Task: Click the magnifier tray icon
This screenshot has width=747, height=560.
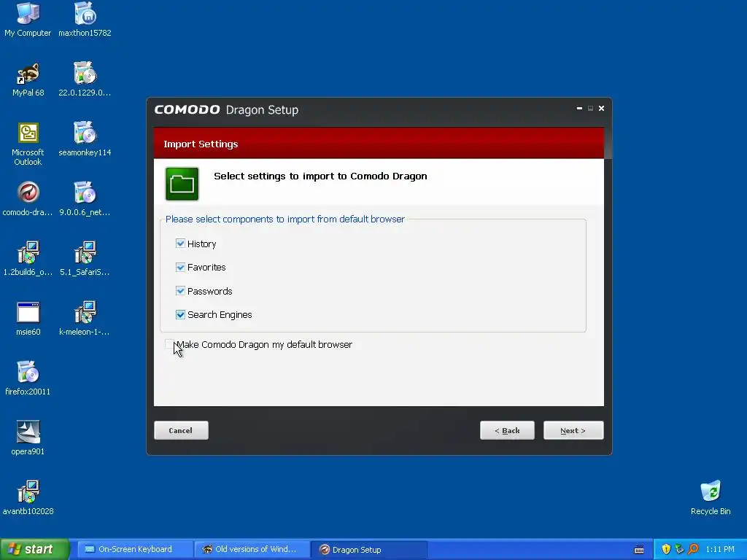Action: [x=693, y=549]
